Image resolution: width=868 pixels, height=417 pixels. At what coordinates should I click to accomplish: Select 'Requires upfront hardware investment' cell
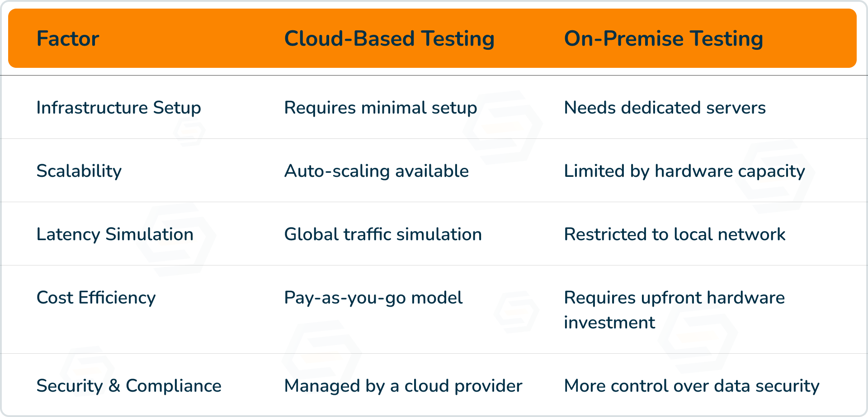click(x=675, y=310)
